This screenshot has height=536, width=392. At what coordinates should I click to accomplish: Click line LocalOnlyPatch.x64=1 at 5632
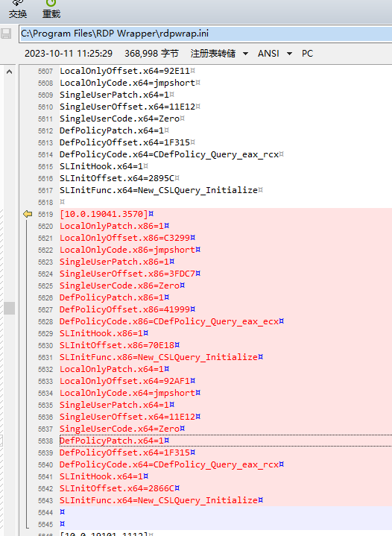point(112,369)
